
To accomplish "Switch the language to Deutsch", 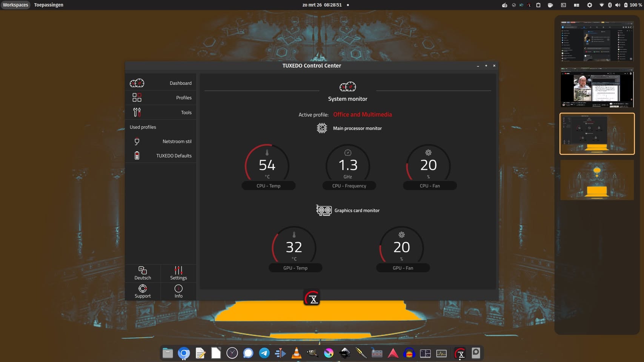I will [x=143, y=273].
